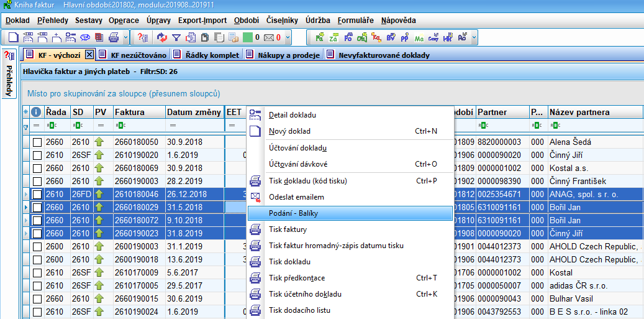Tick checkbox for invoice 2660180072

(37, 221)
